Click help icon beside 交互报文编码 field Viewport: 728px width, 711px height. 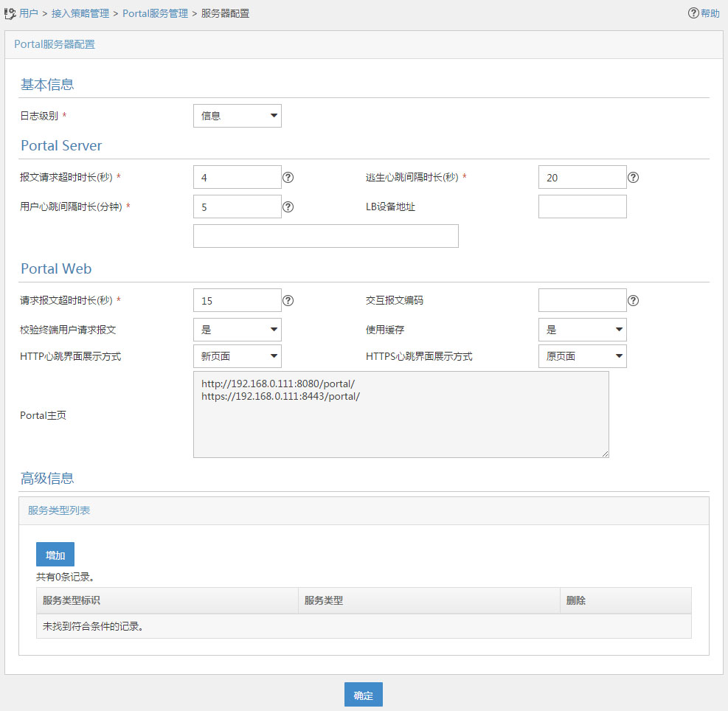[633, 301]
